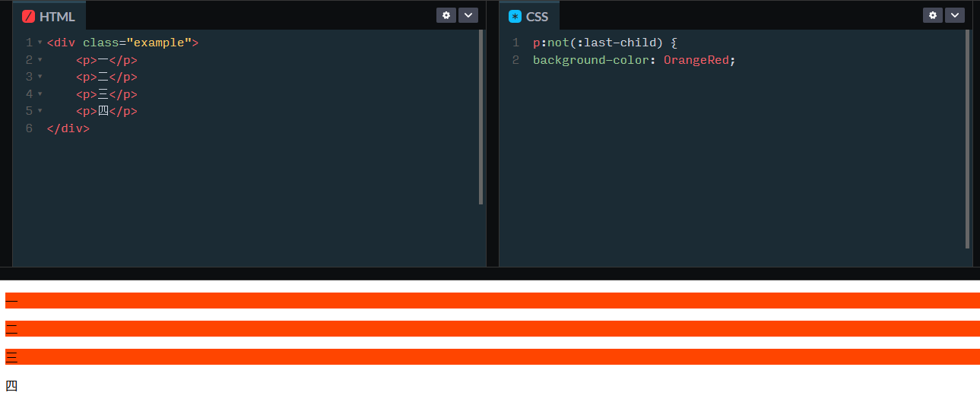
Task: Fold the paragraph on HTML line 3
Action: coord(40,78)
